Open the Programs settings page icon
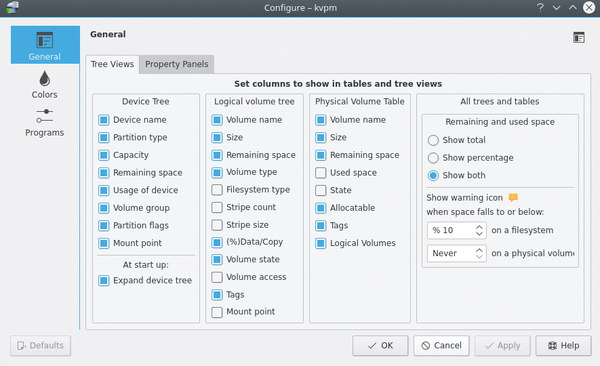Screen dimensions: 600x366 pyautogui.click(x=45, y=116)
